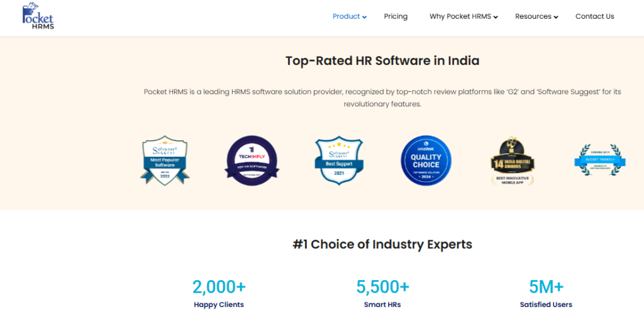The image size is (644, 331).
Task: Expand the Product dropdown chevron
Action: [364, 17]
